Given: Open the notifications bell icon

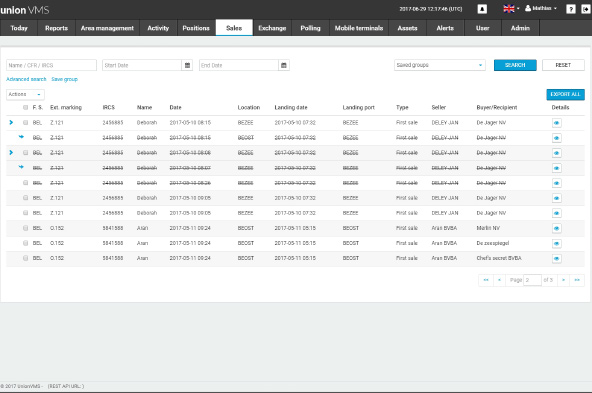Looking at the screenshot, I should [482, 9].
